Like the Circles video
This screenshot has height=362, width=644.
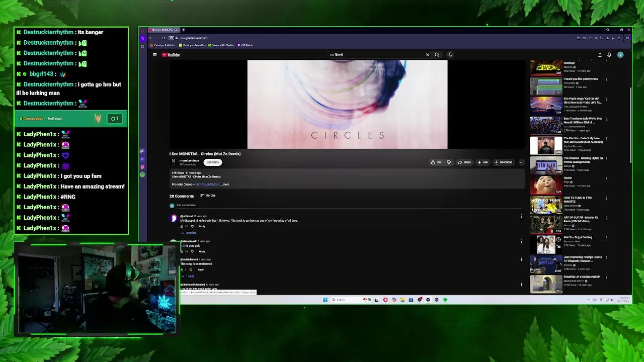[436, 162]
